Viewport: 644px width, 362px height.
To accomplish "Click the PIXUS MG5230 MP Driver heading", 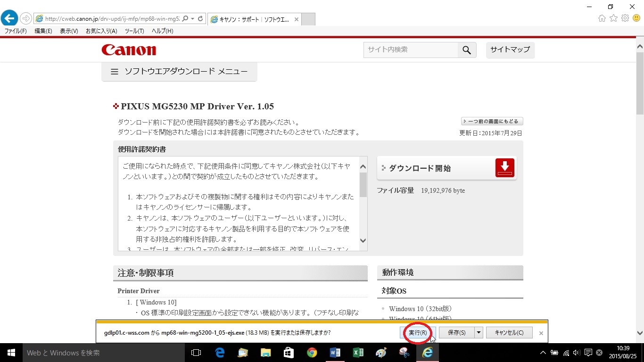I will [x=197, y=107].
